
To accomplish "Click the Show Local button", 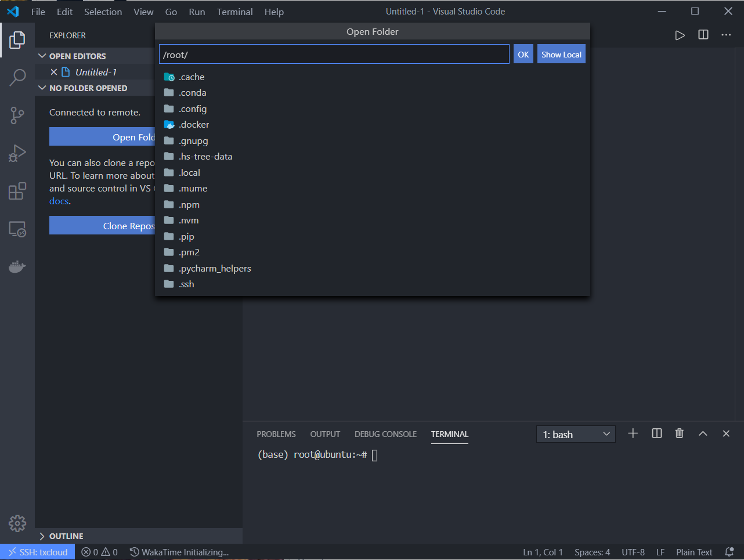I will (561, 55).
